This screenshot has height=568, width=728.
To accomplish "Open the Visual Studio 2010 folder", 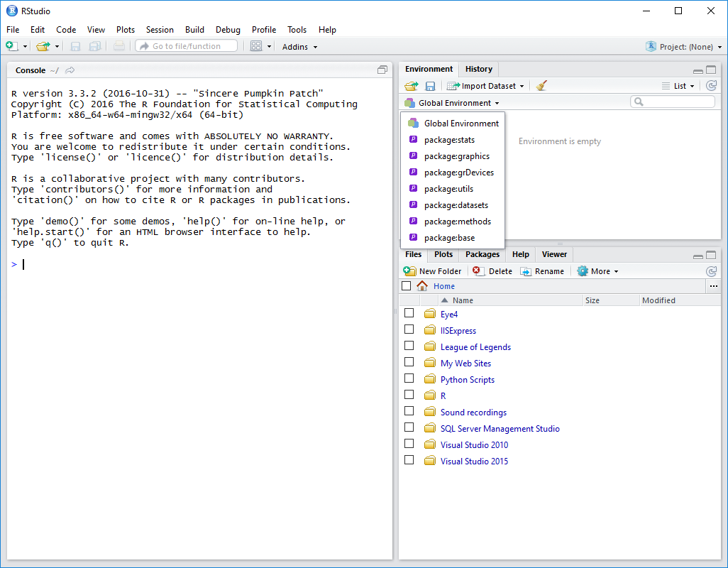I will [x=474, y=445].
